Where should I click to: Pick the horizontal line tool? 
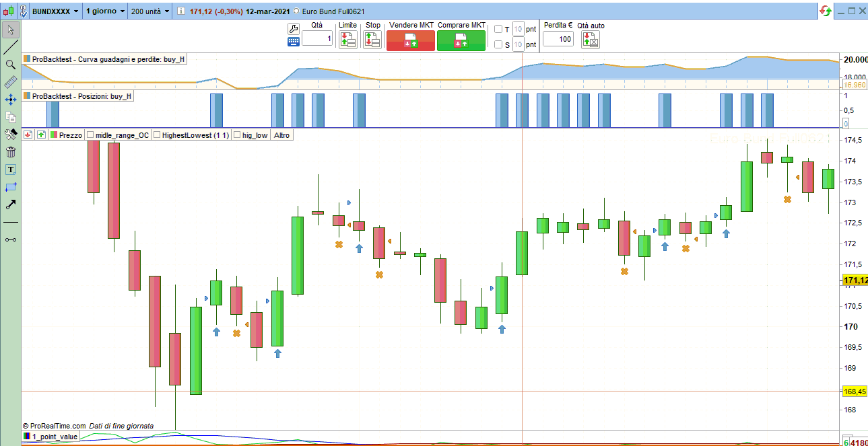(11, 222)
